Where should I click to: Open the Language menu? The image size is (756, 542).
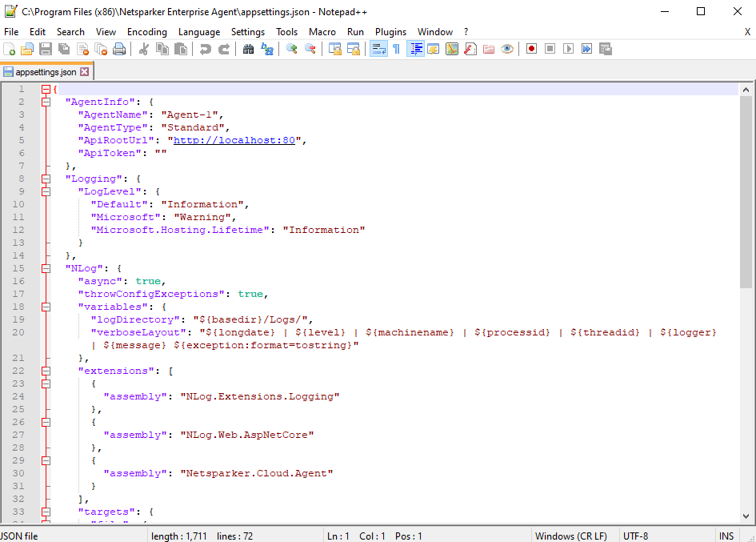pyautogui.click(x=199, y=32)
